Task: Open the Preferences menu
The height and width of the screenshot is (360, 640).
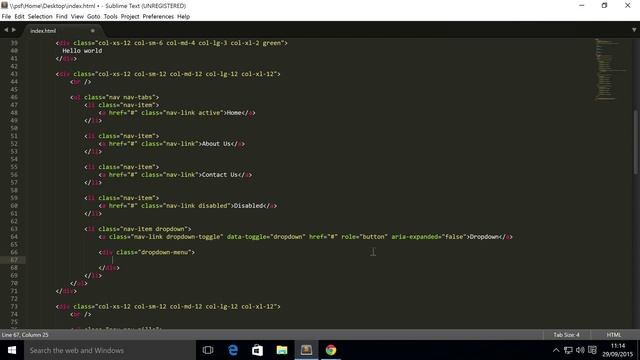Action: (158, 17)
